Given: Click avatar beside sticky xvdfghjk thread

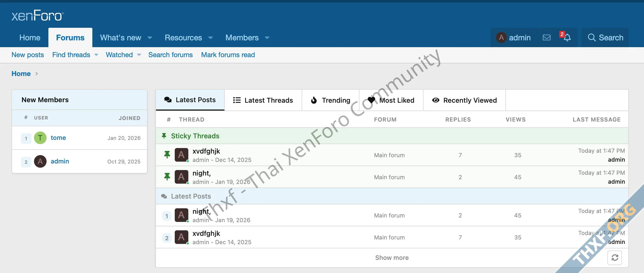Looking at the screenshot, I should pyautogui.click(x=181, y=155).
